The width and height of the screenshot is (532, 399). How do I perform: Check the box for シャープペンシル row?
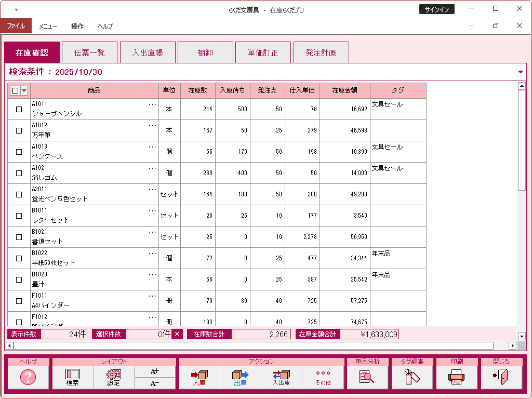pos(19,110)
